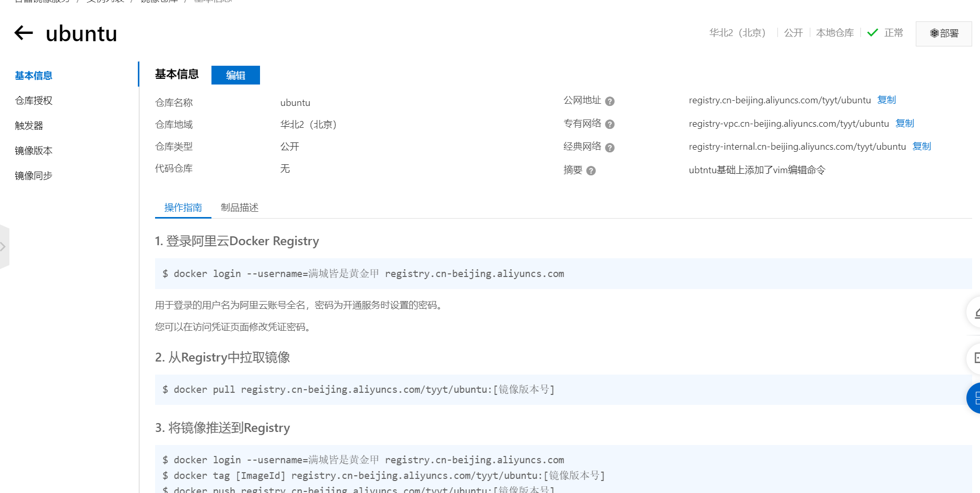This screenshot has height=493, width=980.
Task: Open the help icon next to 公网地址
Action: pyautogui.click(x=610, y=101)
